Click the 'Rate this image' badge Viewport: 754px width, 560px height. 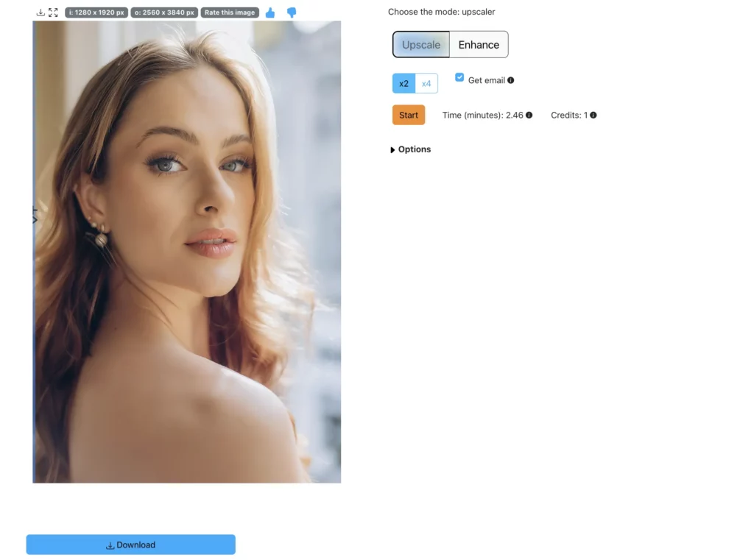click(x=230, y=13)
